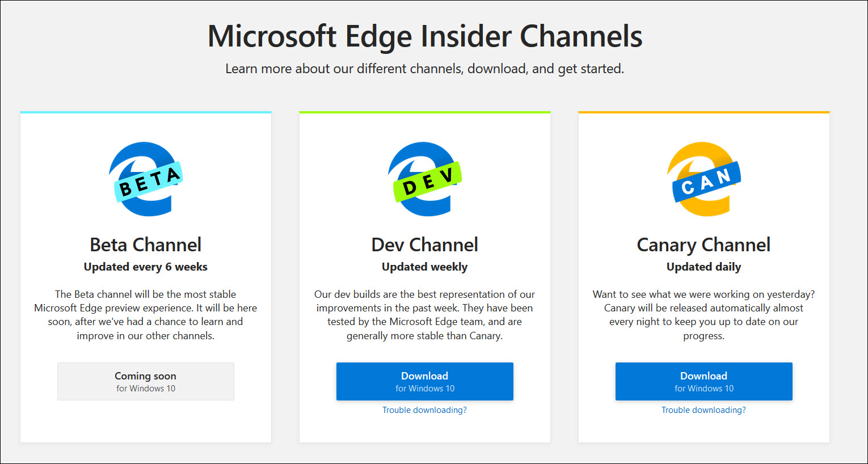Click the Edge Beta logo icon
868x464 pixels.
(146, 179)
